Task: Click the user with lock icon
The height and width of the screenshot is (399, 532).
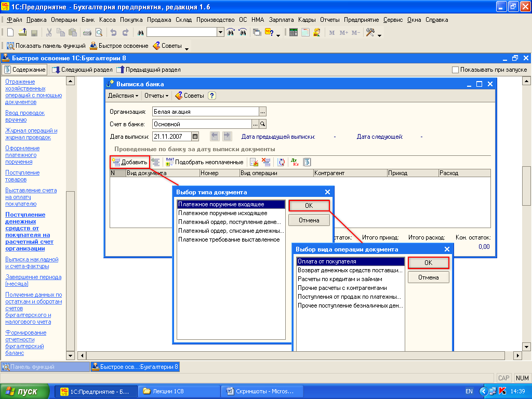Action: [317, 33]
